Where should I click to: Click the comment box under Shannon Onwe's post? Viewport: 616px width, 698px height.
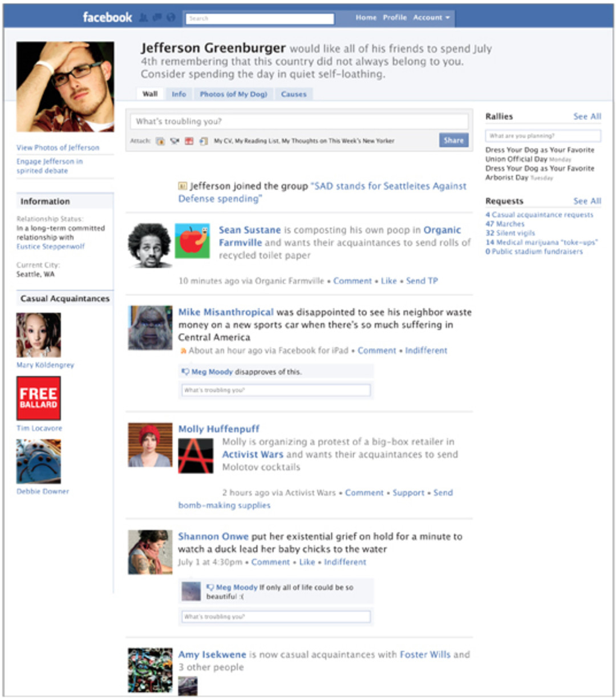point(275,616)
